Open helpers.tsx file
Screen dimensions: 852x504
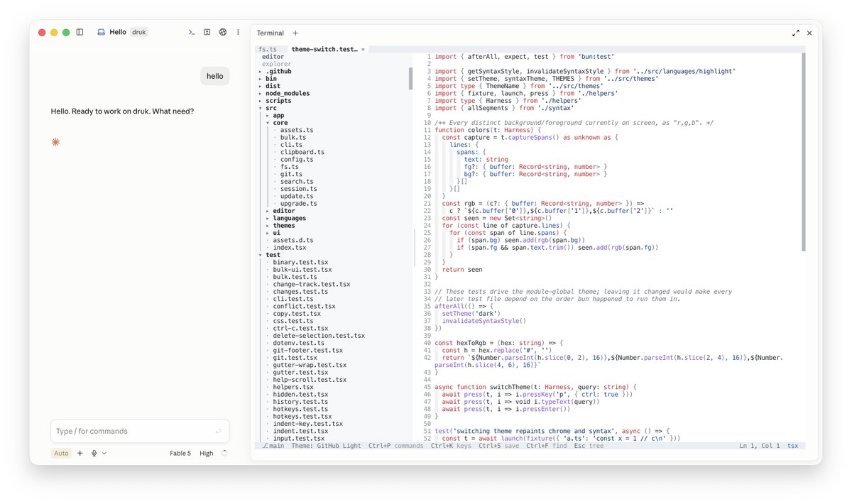coord(293,387)
